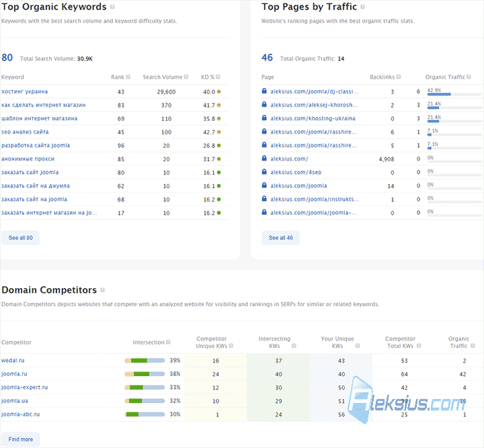This screenshot has height=448, width=484.
Task: Click the 39% intersection value for wedal.ru
Action: pyautogui.click(x=175, y=361)
